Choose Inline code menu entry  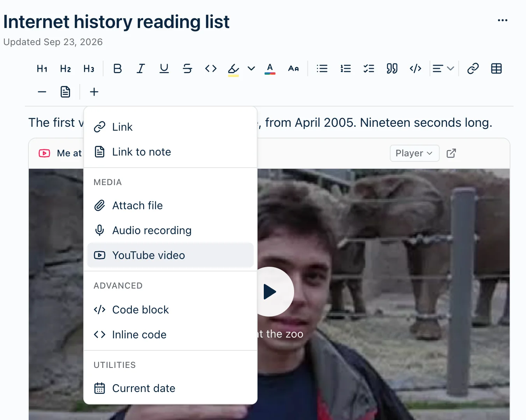[x=170, y=335]
